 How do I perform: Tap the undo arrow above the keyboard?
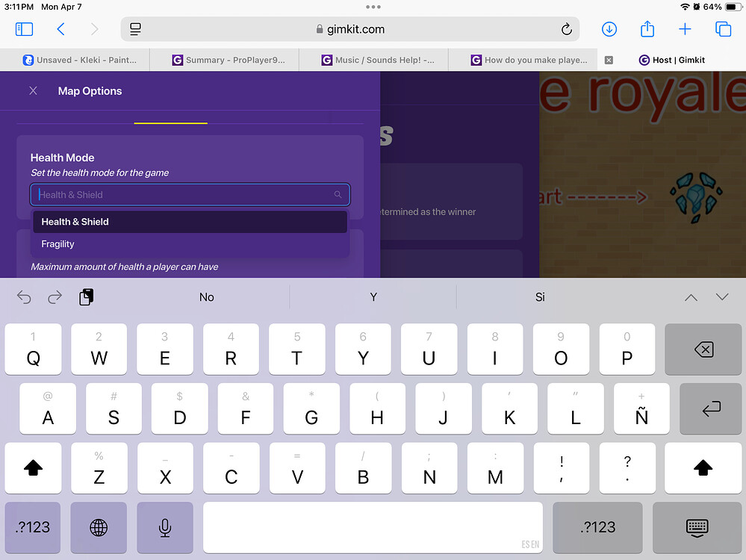click(23, 296)
